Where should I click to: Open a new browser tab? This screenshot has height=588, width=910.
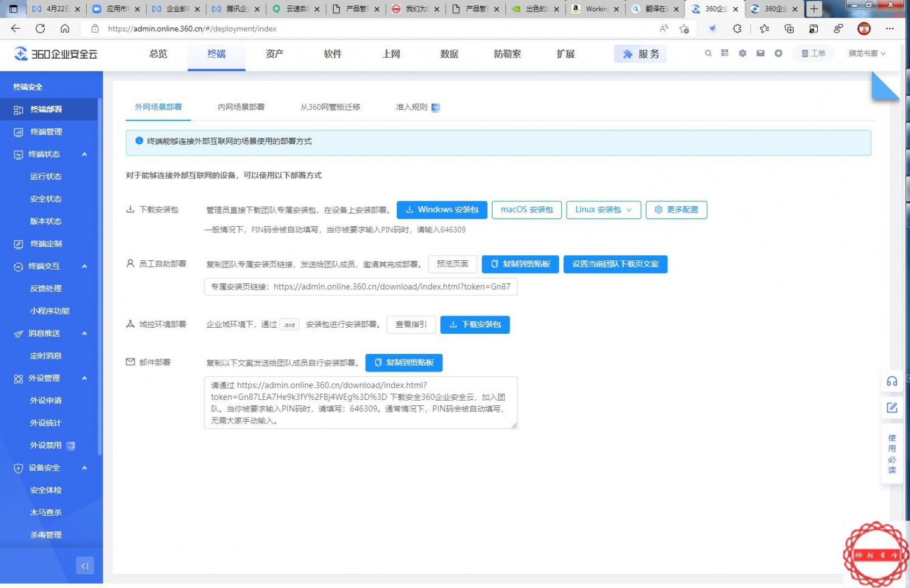point(814,8)
